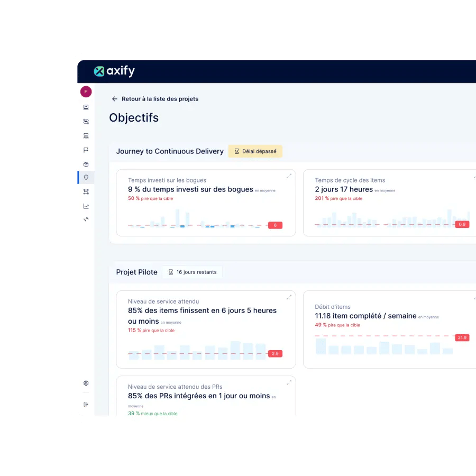Click the red 2.9 target marker on the chart

pyautogui.click(x=274, y=353)
